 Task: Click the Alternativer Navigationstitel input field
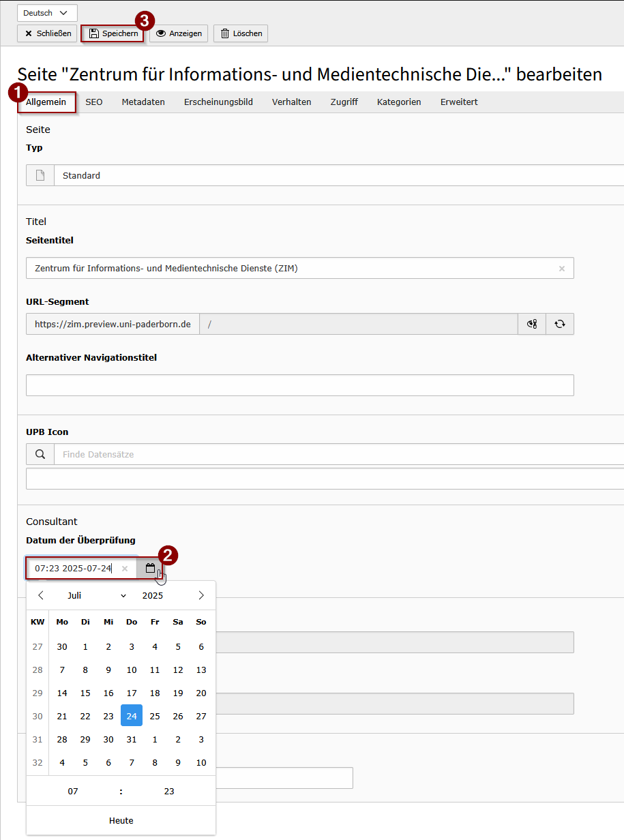299,385
